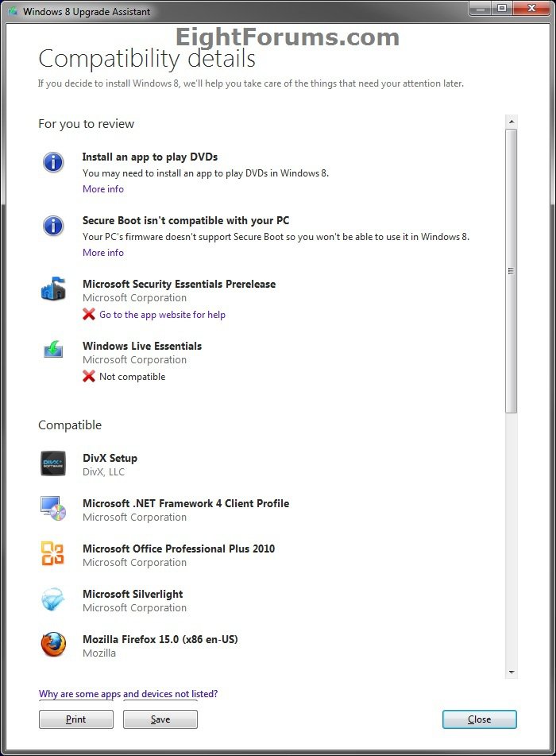Screen dimensions: 556x756
Task: Click the info icon beside Install an app to play DVDs
Action: (53, 162)
